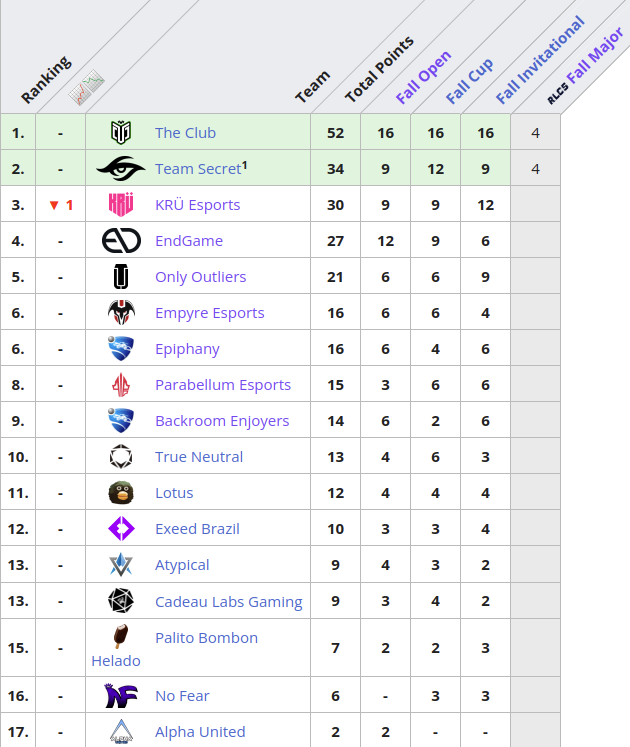630x747 pixels.
Task: Open the Team Secret link
Action: tap(198, 169)
